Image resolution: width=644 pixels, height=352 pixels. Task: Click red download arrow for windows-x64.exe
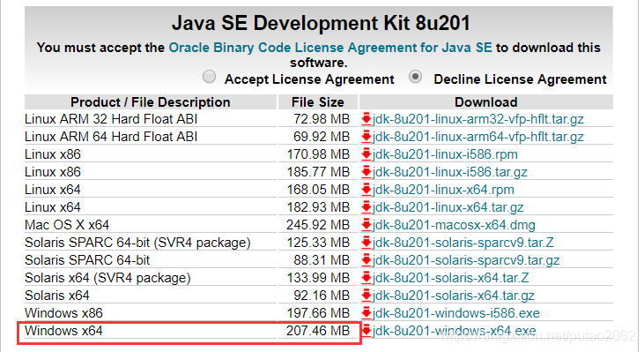(x=366, y=331)
